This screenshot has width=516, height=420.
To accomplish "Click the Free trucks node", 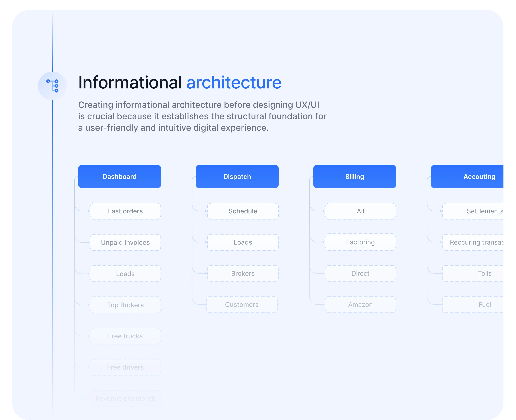I will (x=125, y=336).
